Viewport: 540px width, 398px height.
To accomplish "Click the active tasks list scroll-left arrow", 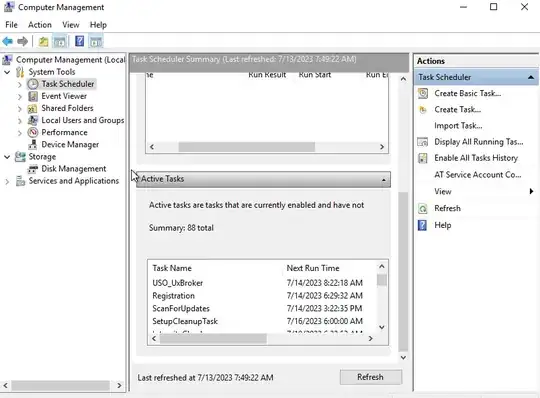I will click(154, 339).
